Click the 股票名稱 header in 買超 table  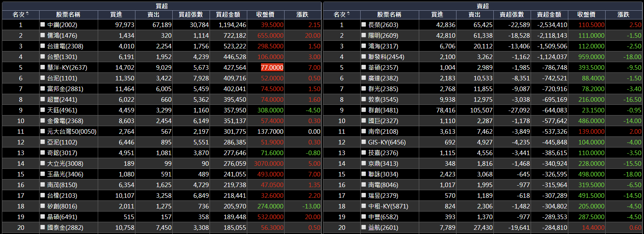click(68, 14)
